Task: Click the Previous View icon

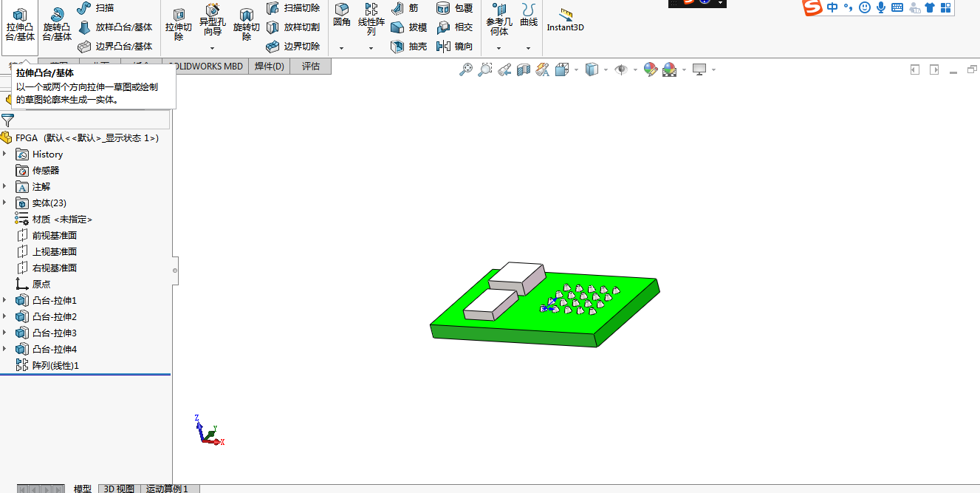Action: (504, 69)
